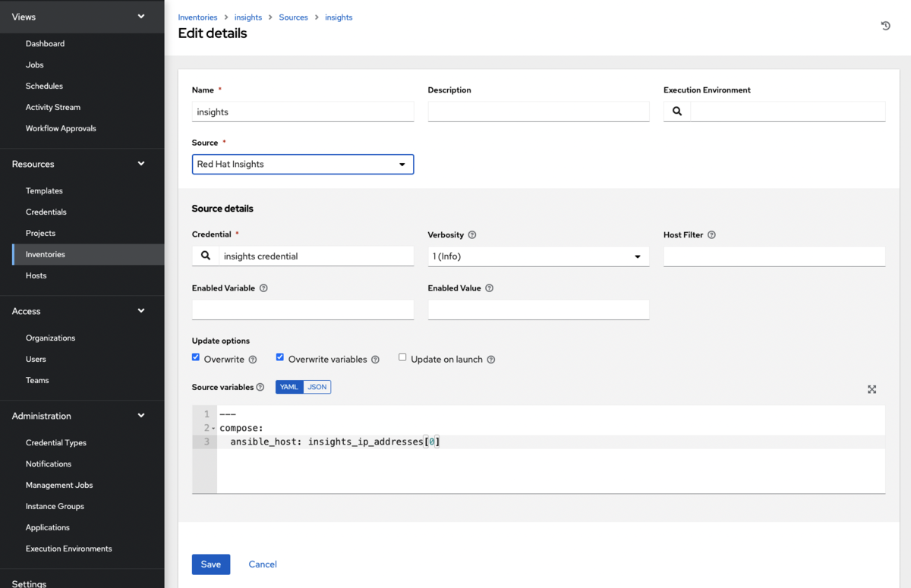Show help for Enabled Variable
The image size is (911, 588).
(263, 288)
